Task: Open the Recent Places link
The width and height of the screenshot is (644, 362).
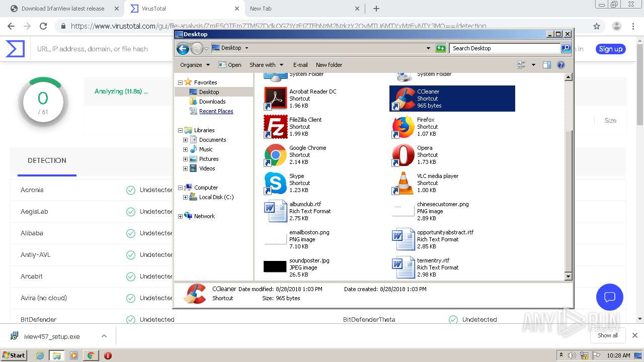Action: tap(216, 111)
